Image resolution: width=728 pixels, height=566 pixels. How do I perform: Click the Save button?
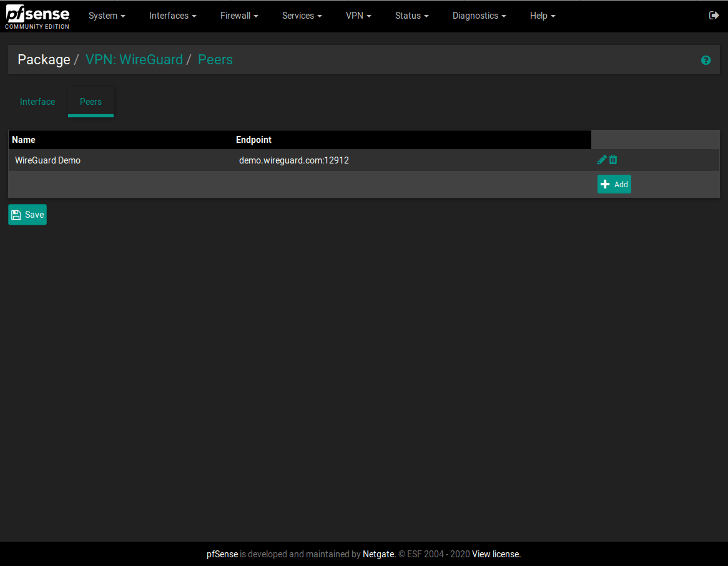27,215
